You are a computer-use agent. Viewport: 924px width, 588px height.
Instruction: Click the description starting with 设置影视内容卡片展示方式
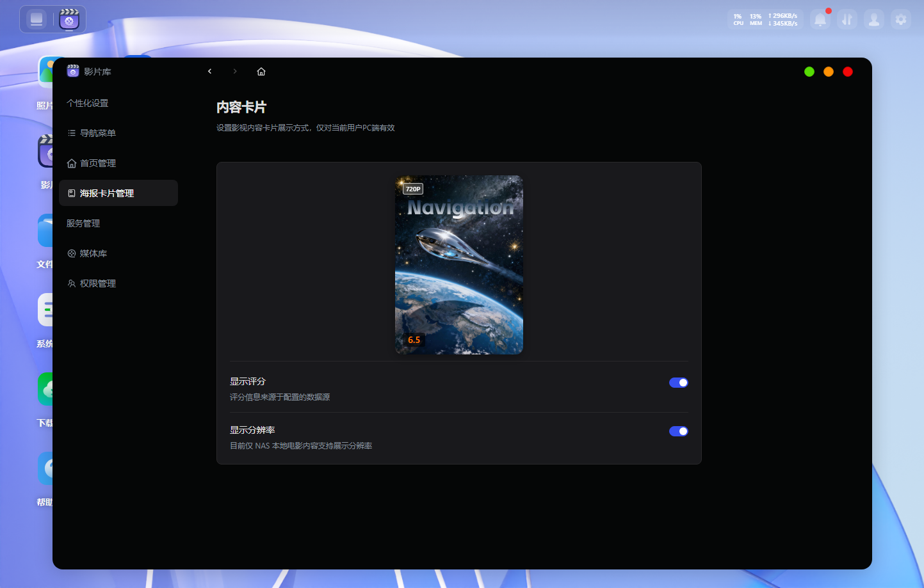point(305,128)
